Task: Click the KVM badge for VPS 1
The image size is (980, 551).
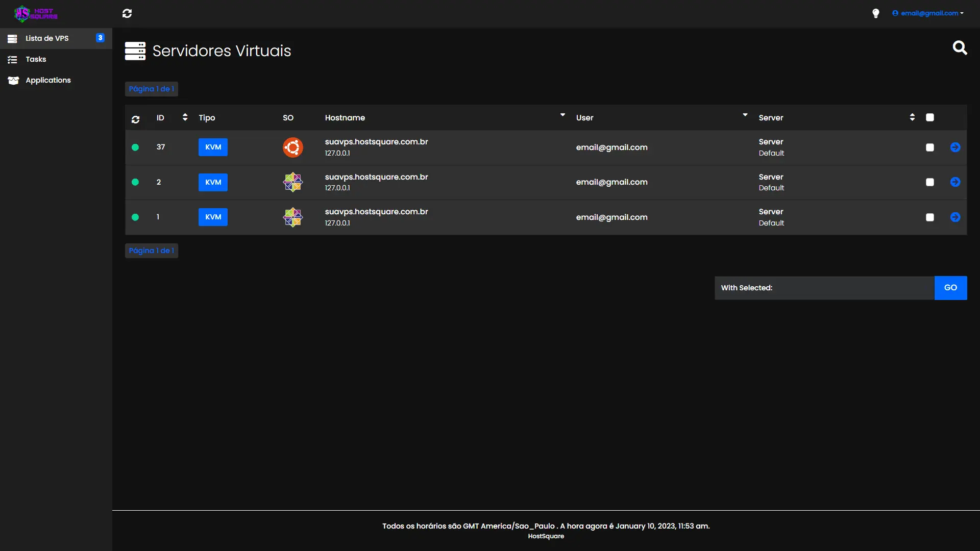Action: 213,217
